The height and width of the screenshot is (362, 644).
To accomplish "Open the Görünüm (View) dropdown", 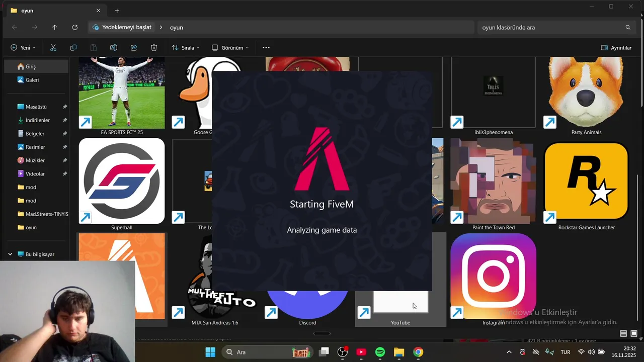I will click(230, 48).
